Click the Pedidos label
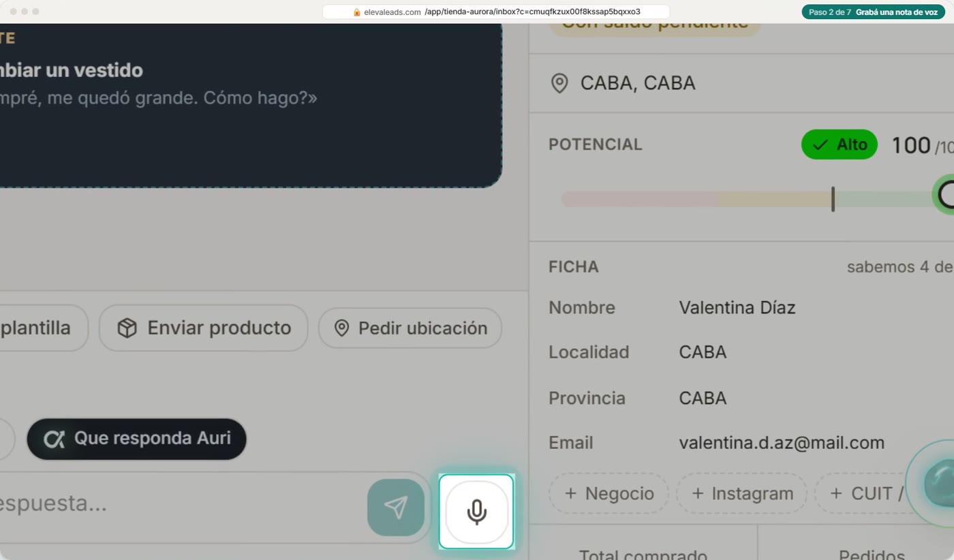Screen dimensions: 954x560 pos(872,555)
